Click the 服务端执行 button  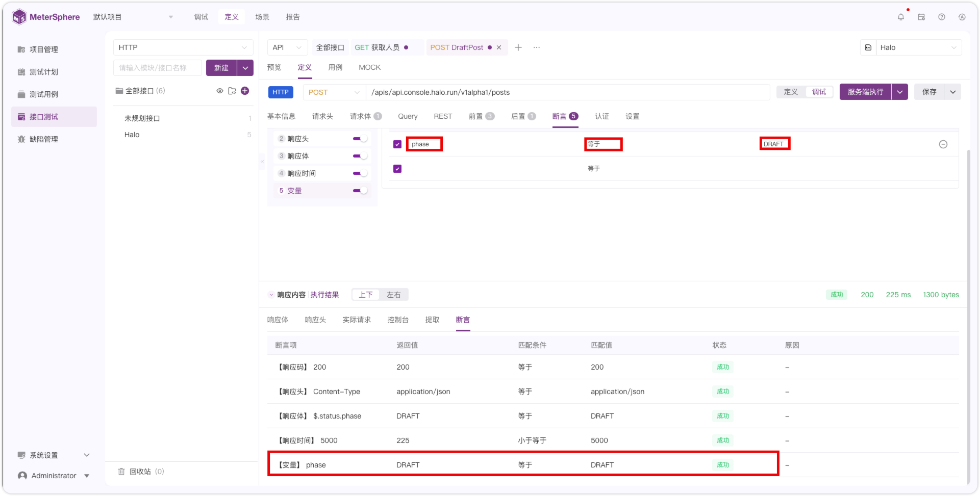tap(865, 92)
